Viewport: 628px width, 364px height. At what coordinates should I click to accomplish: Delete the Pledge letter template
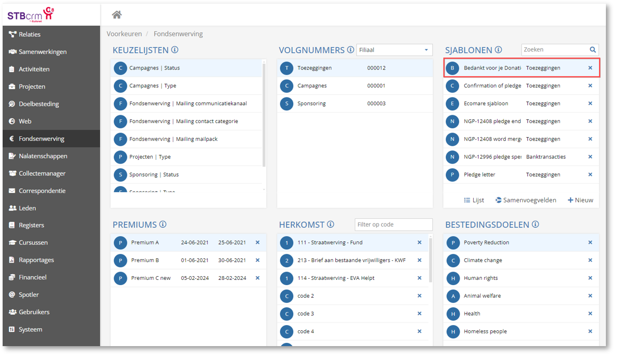pos(590,175)
